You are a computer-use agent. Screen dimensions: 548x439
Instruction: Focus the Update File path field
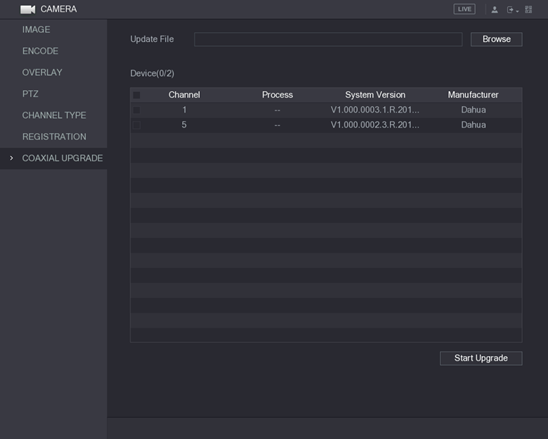click(328, 39)
